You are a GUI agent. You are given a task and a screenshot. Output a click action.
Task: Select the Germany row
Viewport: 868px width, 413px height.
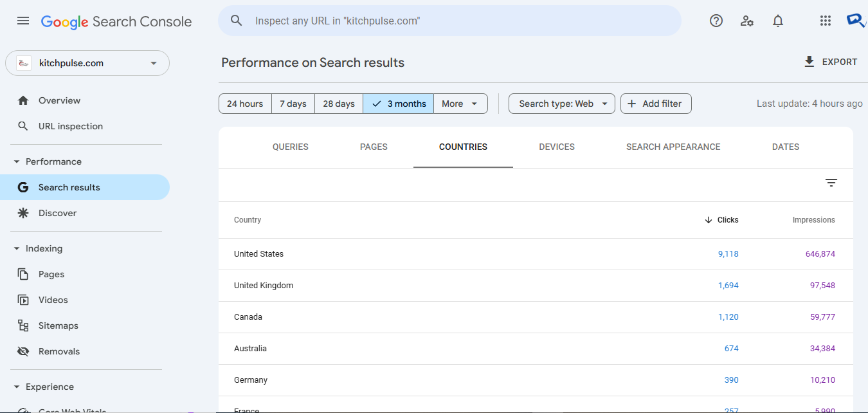[x=536, y=380]
